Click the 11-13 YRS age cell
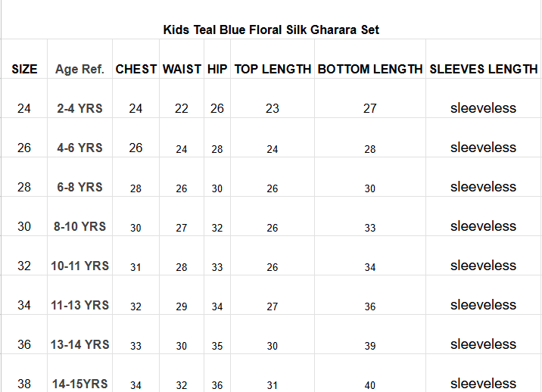The height and width of the screenshot is (392, 542). pos(79,305)
